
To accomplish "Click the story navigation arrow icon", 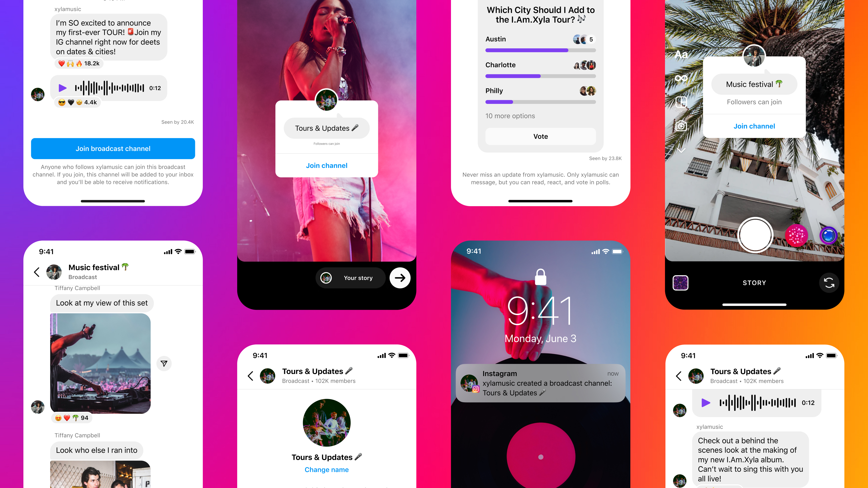I will click(x=399, y=278).
